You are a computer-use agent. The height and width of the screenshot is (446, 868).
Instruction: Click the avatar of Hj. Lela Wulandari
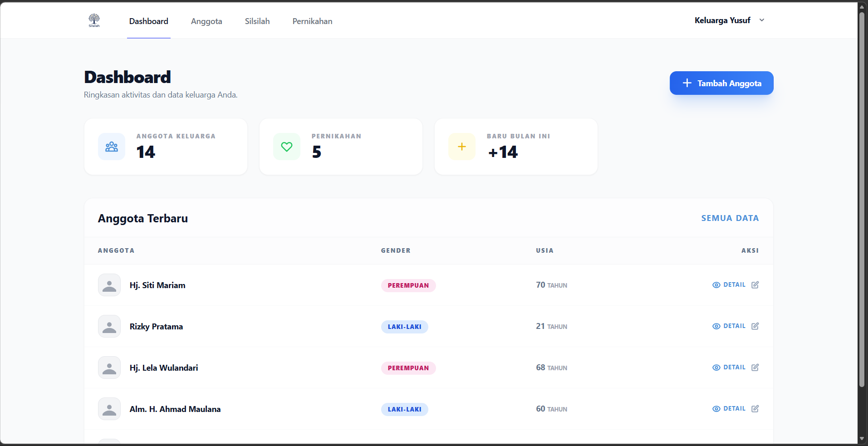[x=109, y=368]
